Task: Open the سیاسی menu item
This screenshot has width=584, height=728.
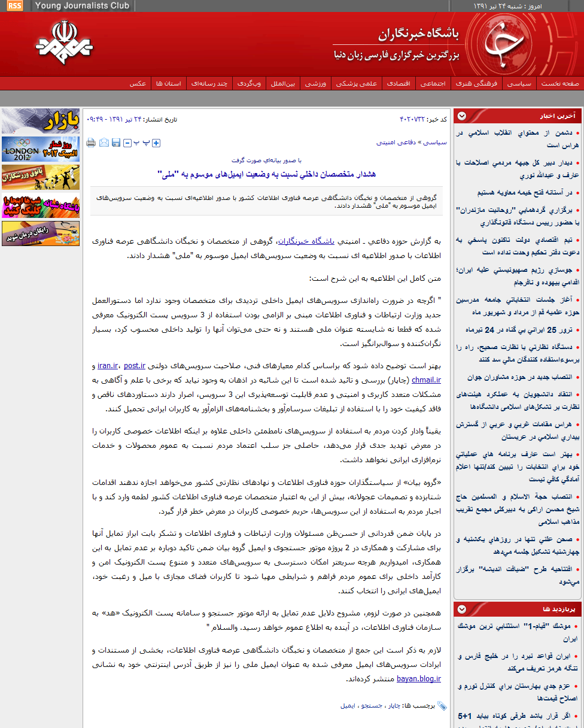Action: coord(519,84)
